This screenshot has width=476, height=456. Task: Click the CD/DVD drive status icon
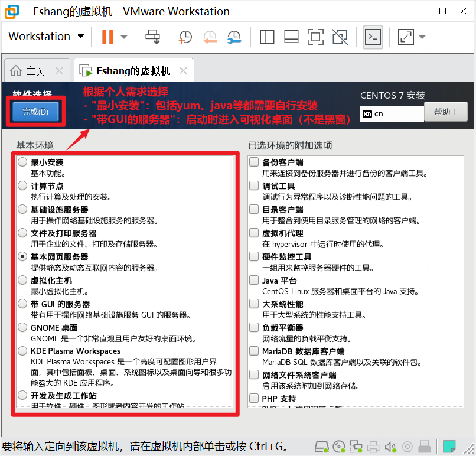339,447
